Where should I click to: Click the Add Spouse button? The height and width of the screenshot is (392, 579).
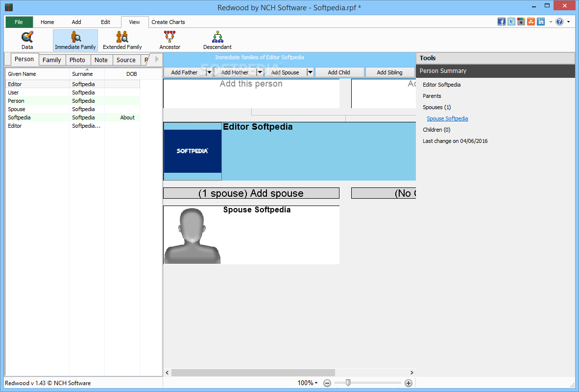(x=285, y=72)
